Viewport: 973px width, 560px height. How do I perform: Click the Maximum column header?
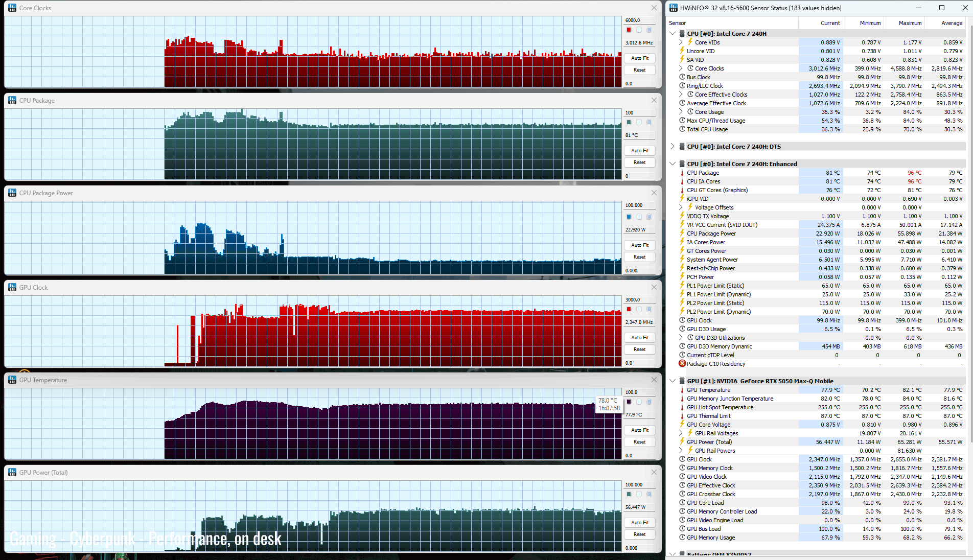pyautogui.click(x=903, y=23)
